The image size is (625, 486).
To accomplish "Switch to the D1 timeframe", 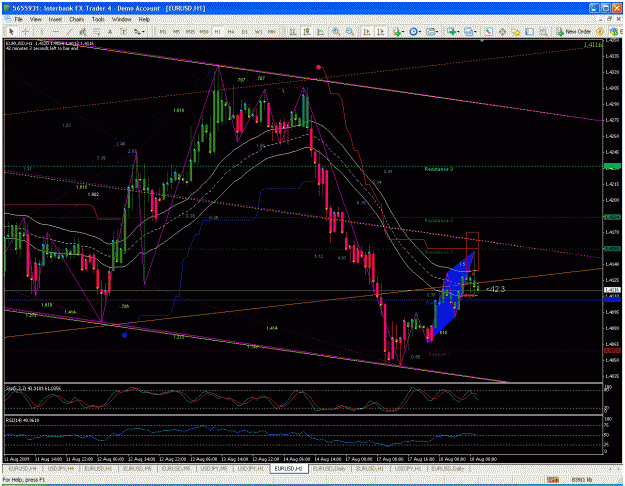I will [x=244, y=31].
